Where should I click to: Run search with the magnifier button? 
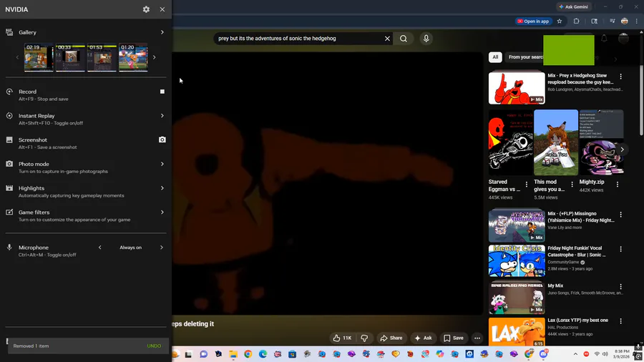(404, 39)
